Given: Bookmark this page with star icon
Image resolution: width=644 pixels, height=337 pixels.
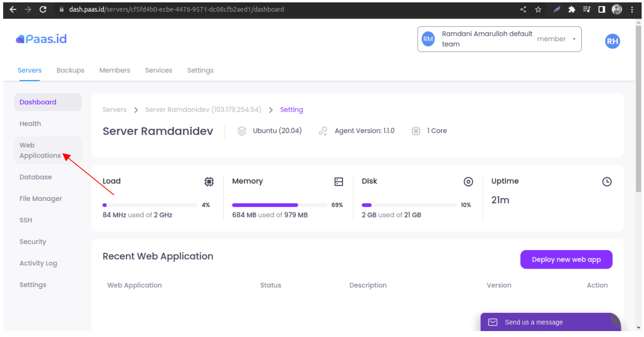Looking at the screenshot, I should [x=538, y=9].
